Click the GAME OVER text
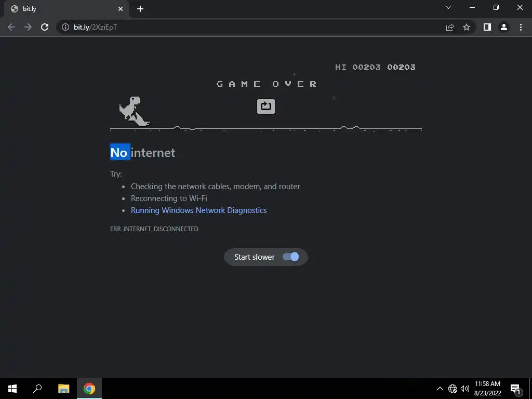532x399 pixels. pos(267,84)
